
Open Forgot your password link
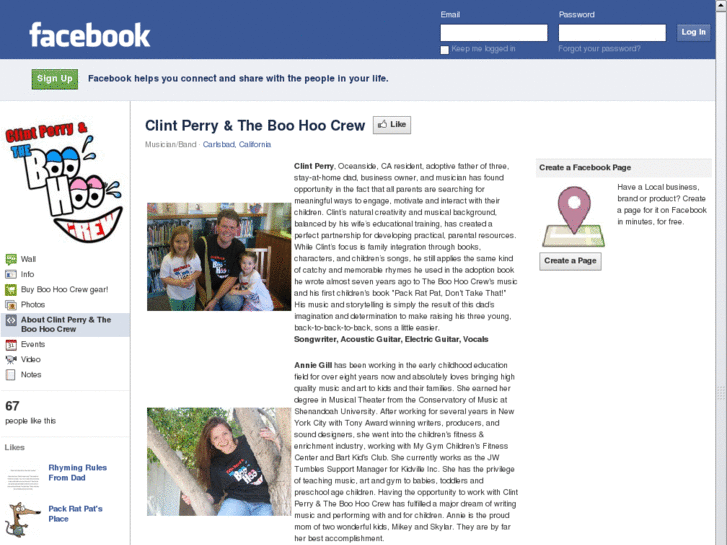(599, 49)
